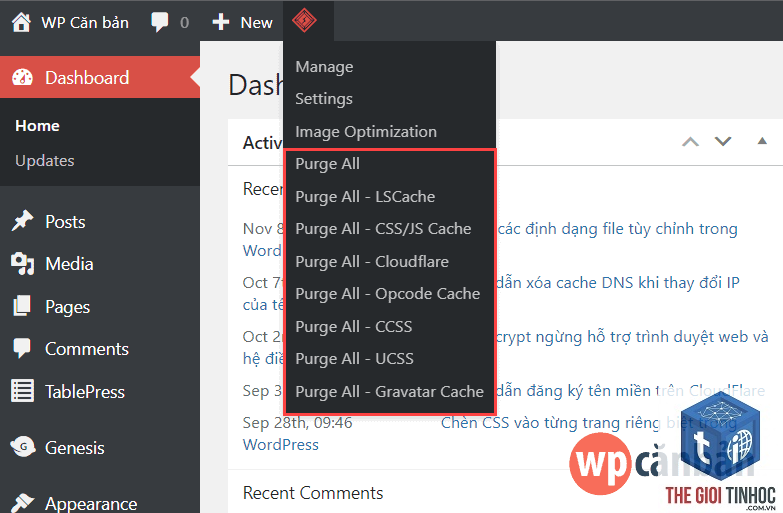
Task: Go to Home under Dashboard
Action: coord(37,126)
